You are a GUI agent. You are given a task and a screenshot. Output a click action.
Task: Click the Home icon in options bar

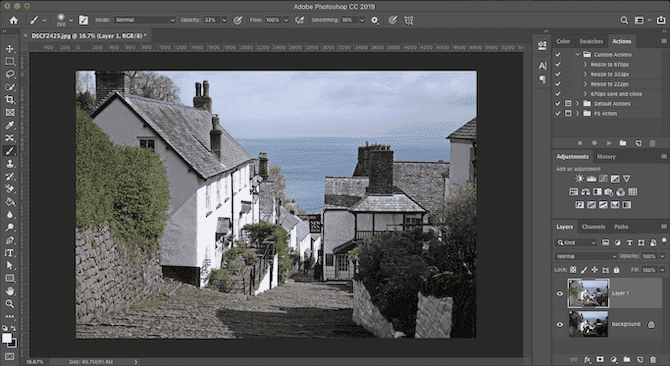(14, 20)
